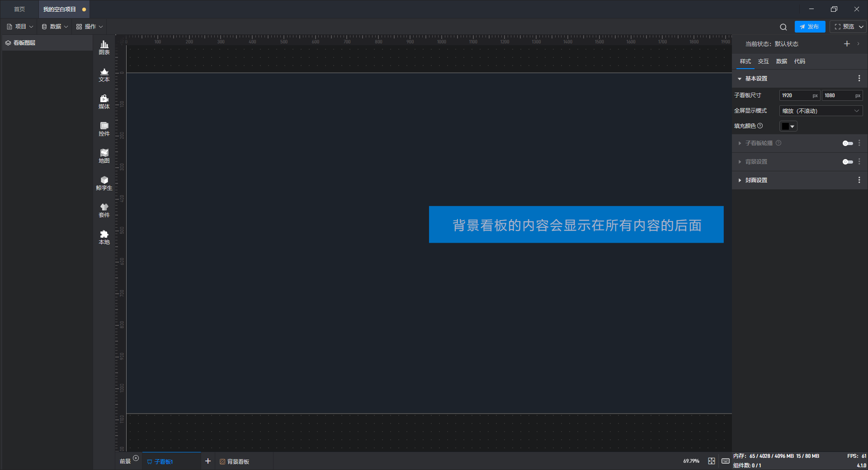Image resolution: width=868 pixels, height=470 pixels.
Task: Open the 套件 kit components icon
Action: click(104, 210)
